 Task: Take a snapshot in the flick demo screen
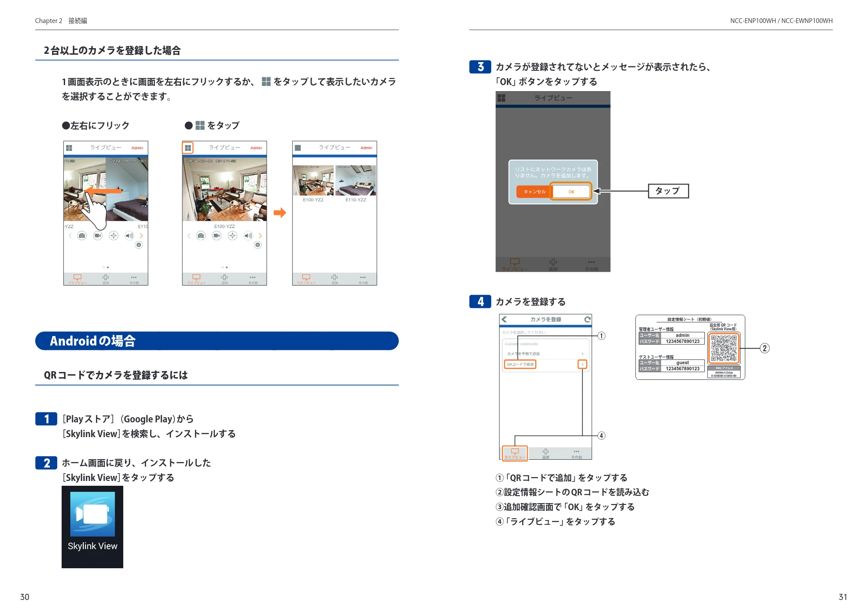pos(82,236)
